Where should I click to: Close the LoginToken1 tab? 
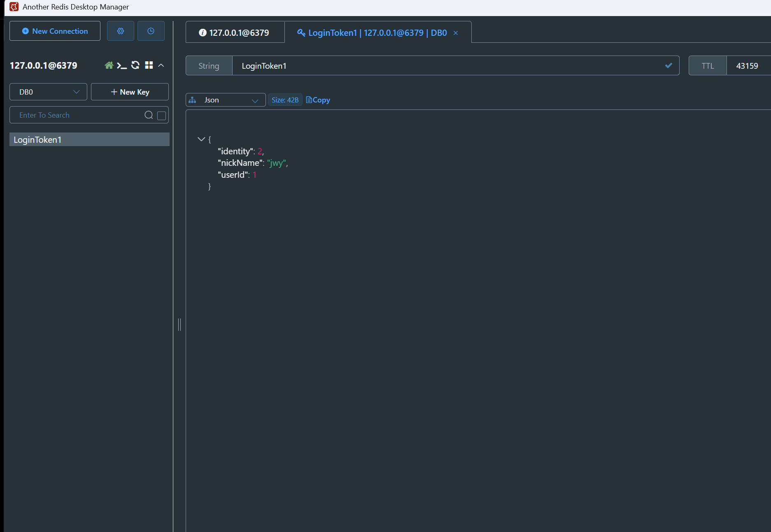pos(456,33)
